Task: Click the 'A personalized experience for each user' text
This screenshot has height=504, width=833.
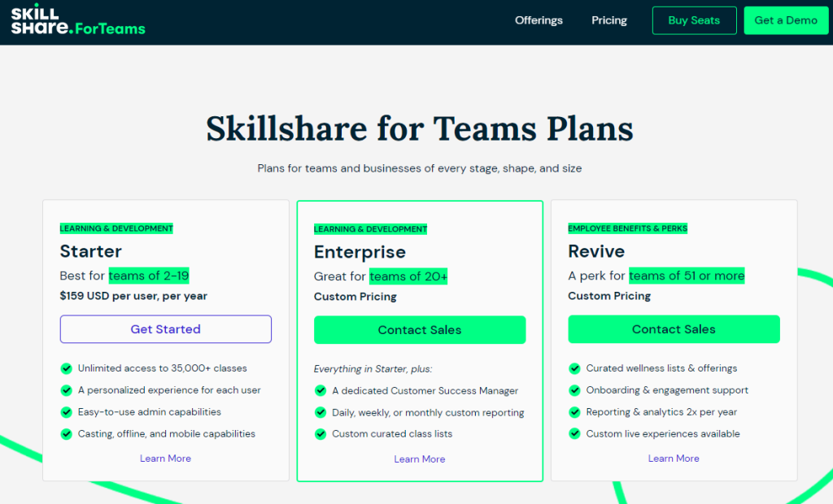Action: [x=169, y=390]
